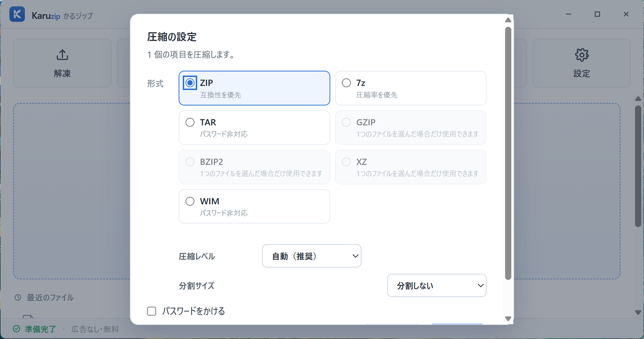The height and width of the screenshot is (339, 644).
Task: Click the 圧縮の設定 dialog heading
Action: (172, 37)
